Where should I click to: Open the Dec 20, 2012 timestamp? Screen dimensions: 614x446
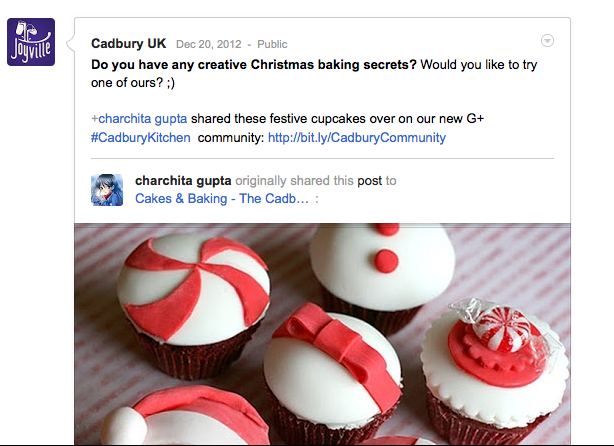(208, 44)
